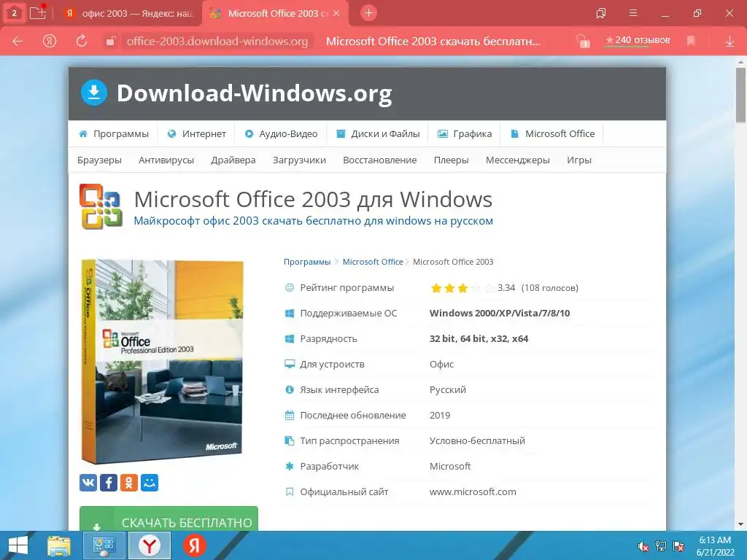The image size is (747, 560).
Task: Click the Microsoft Office breadcrumb link
Action: 373,262
